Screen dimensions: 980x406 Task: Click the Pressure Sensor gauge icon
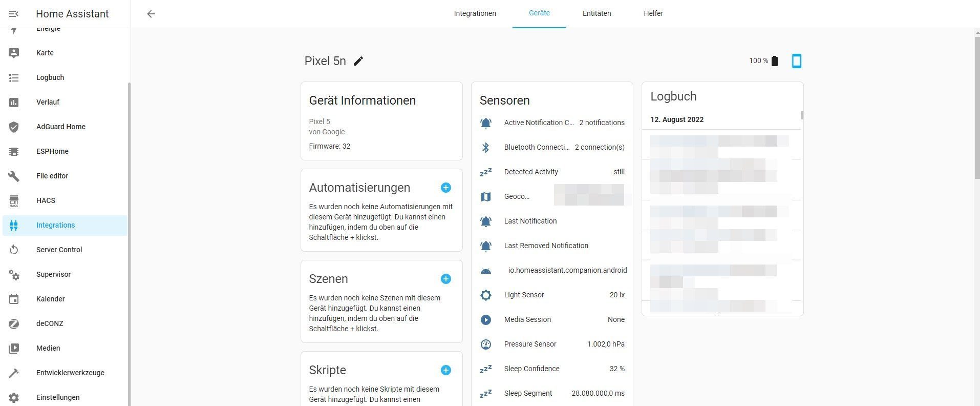[486, 344]
